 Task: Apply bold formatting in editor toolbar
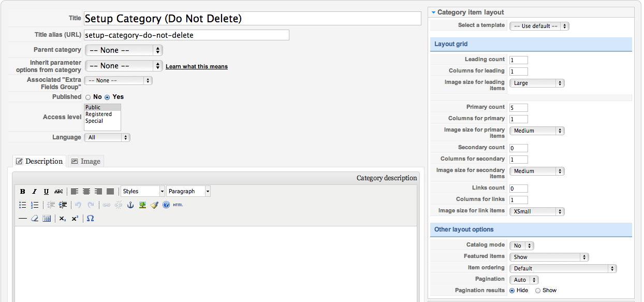click(23, 192)
